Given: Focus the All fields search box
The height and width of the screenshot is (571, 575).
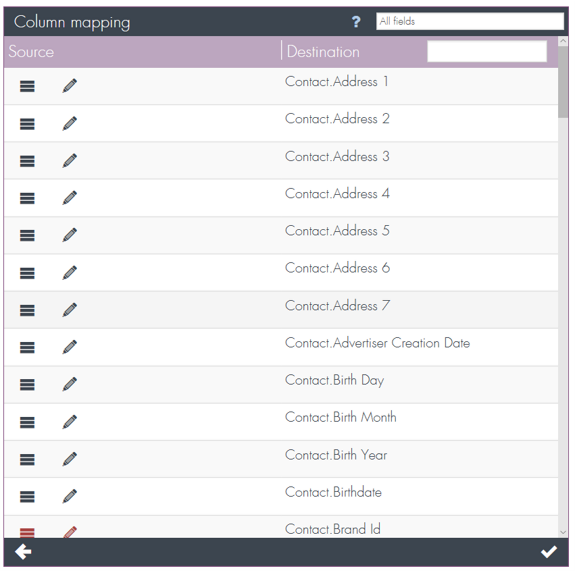Looking at the screenshot, I should (x=470, y=21).
